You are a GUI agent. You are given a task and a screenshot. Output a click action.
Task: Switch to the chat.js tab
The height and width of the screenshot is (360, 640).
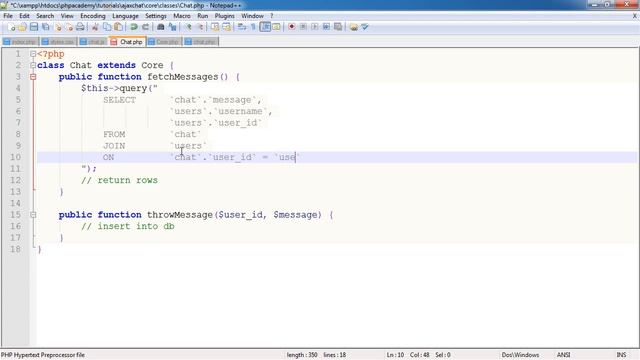click(93, 42)
